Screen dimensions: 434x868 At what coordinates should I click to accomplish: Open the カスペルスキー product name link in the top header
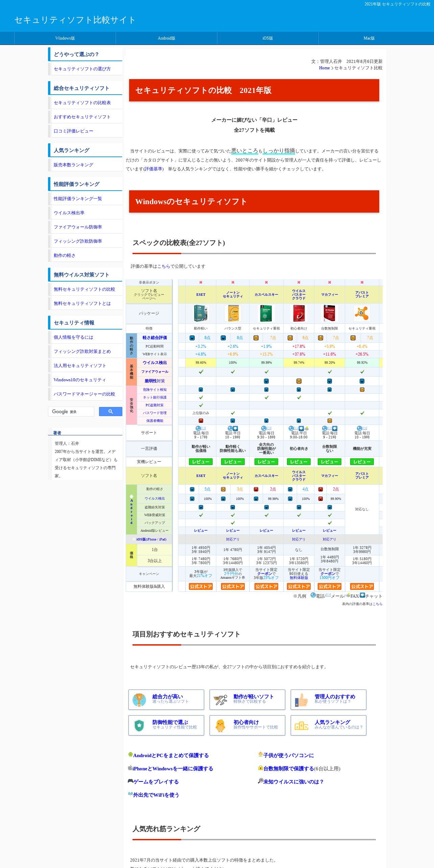click(266, 295)
